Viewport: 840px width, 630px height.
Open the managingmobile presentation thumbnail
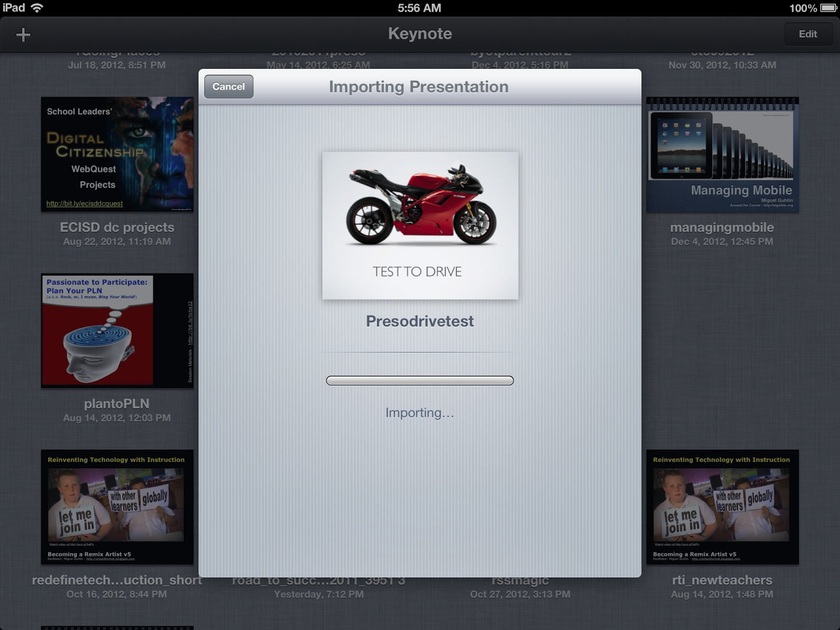pyautogui.click(x=722, y=155)
